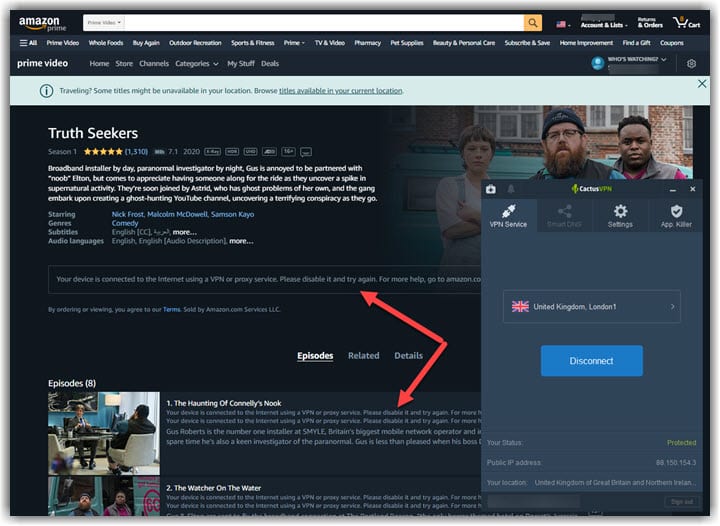
Task: Open the shopping Cart icon
Action: point(686,22)
